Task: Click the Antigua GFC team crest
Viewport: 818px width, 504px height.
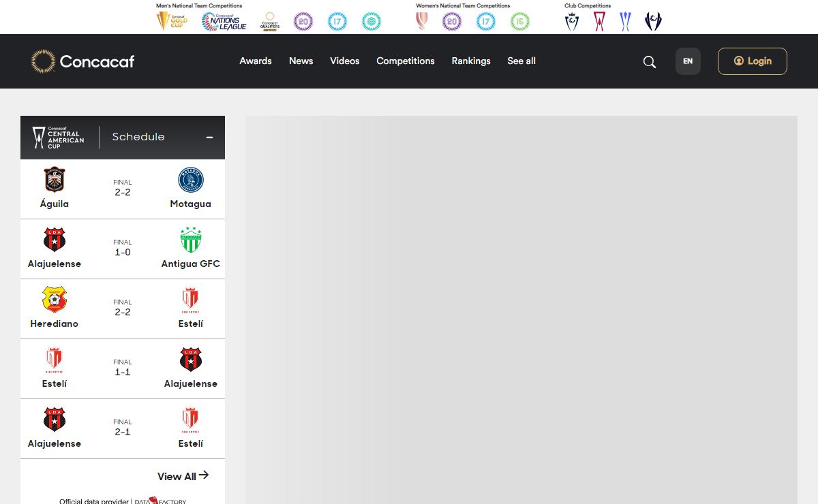Action: (191, 240)
